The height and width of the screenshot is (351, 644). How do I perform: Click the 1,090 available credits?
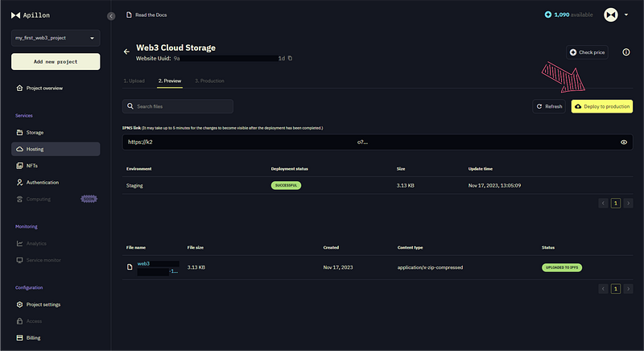coord(569,14)
